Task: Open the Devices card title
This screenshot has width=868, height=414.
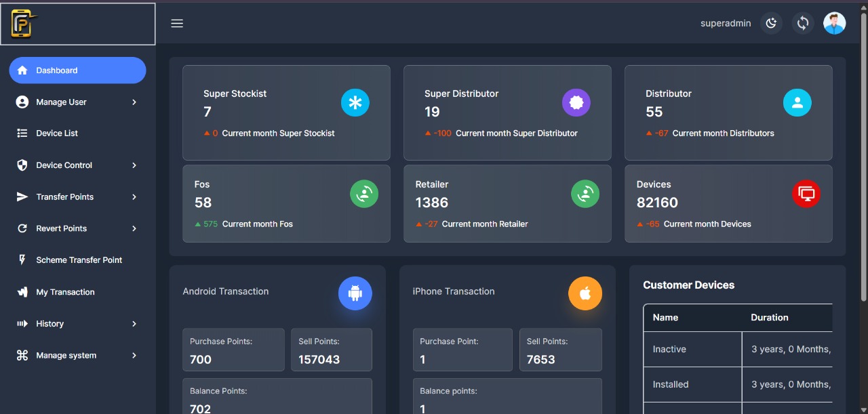Action: [654, 184]
